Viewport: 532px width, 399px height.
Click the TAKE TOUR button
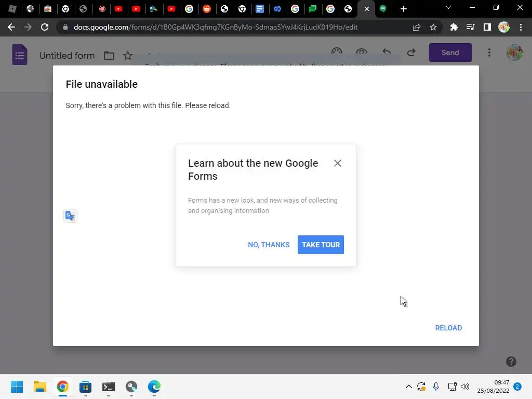click(x=321, y=245)
